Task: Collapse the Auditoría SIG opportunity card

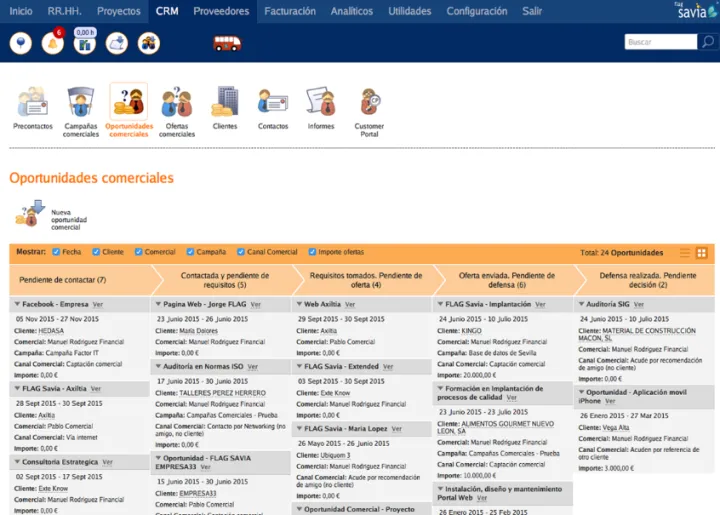Action: [x=580, y=303]
